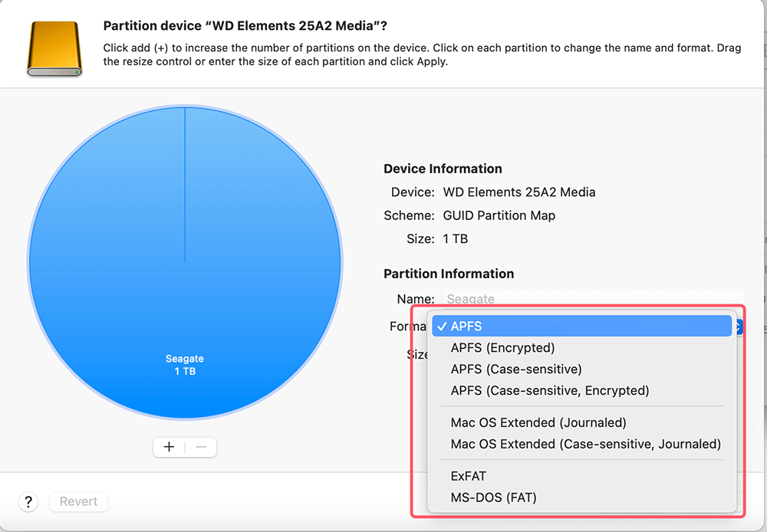Click the checkmark next to APFS
Screen dimensions: 767x532
coord(442,326)
